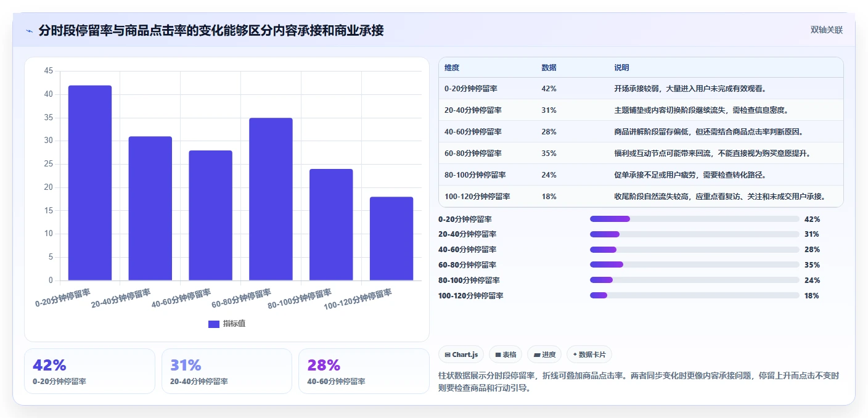Screen dimensions: 868x418
Task: Click the 表格 tag chip
Action: pyautogui.click(x=506, y=354)
